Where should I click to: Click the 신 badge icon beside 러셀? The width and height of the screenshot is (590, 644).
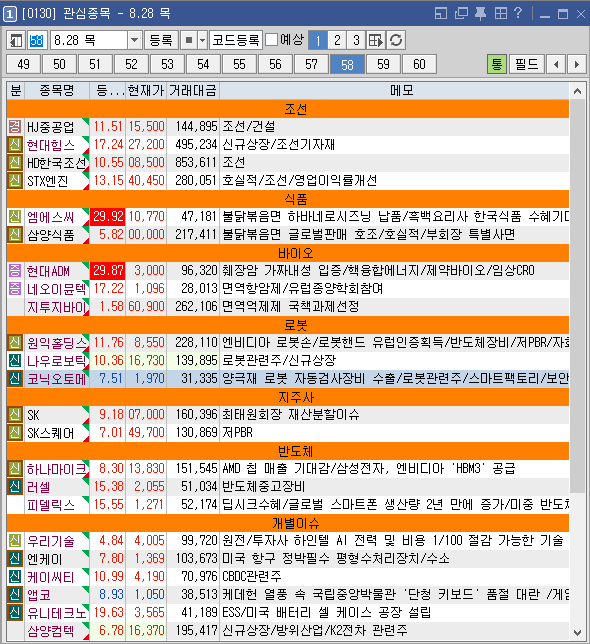click(x=15, y=487)
